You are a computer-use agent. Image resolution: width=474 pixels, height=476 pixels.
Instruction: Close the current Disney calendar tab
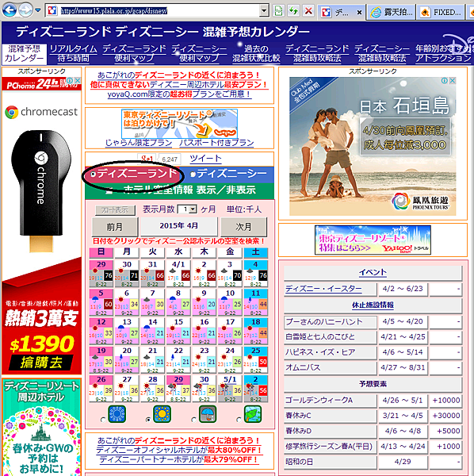pos(359,13)
